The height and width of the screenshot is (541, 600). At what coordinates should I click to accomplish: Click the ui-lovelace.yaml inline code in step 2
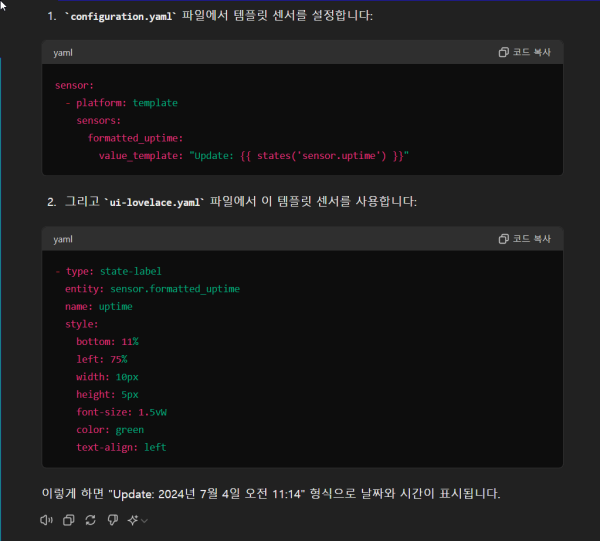154,202
